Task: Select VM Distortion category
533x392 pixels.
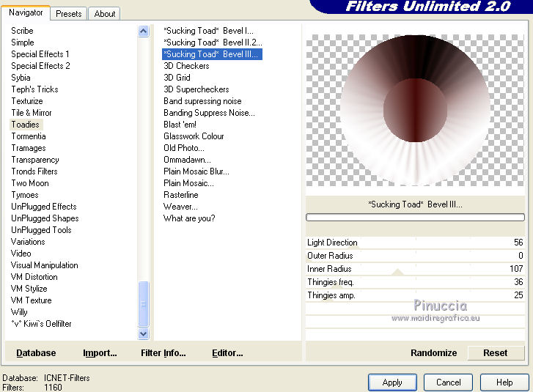Action: tap(34, 277)
